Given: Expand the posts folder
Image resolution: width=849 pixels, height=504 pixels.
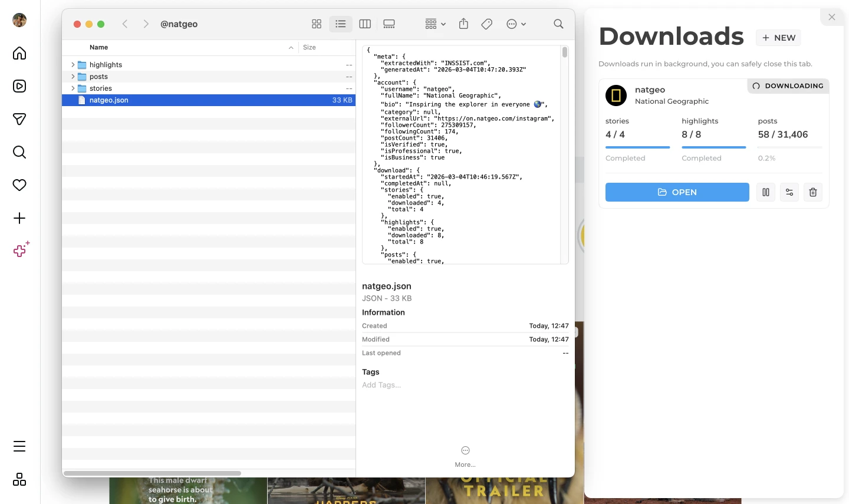Looking at the screenshot, I should [x=72, y=76].
